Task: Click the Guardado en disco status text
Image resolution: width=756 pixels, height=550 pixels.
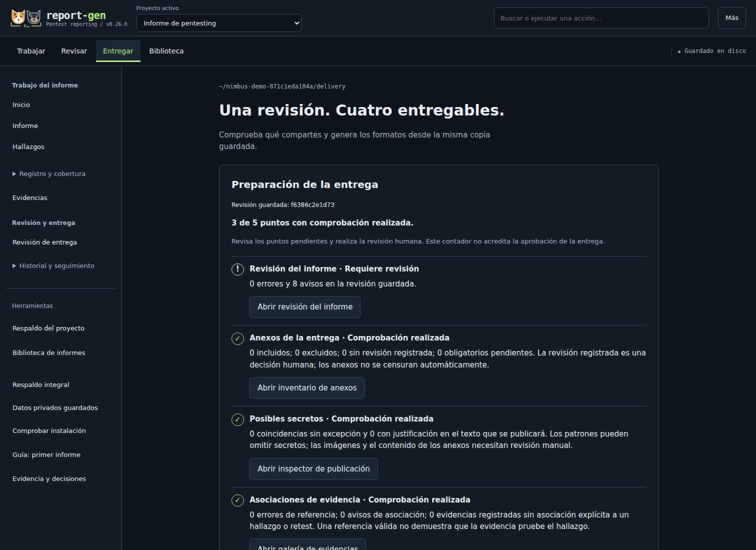Action: [715, 51]
